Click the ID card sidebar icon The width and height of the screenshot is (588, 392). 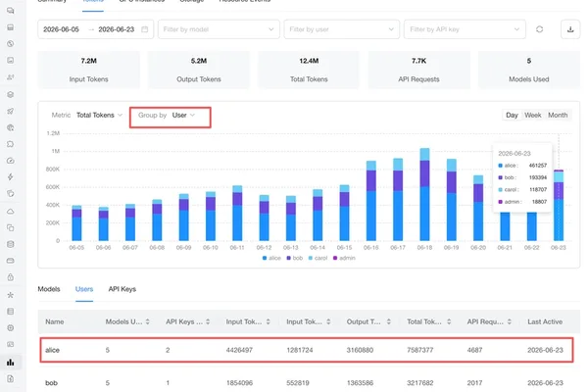pos(11,344)
